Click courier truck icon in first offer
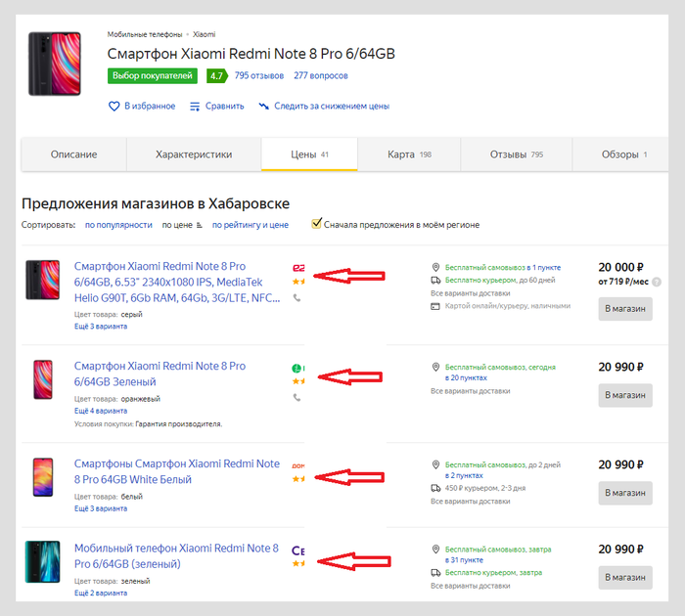 (435, 281)
